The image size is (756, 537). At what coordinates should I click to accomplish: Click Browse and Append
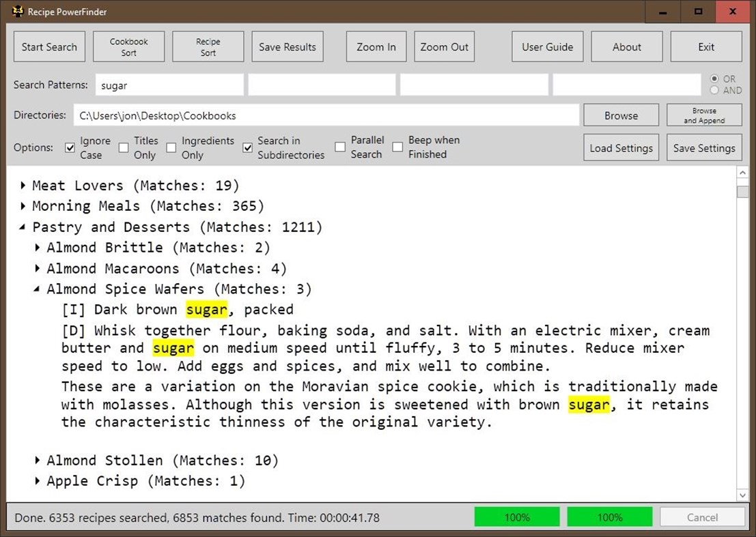point(703,115)
